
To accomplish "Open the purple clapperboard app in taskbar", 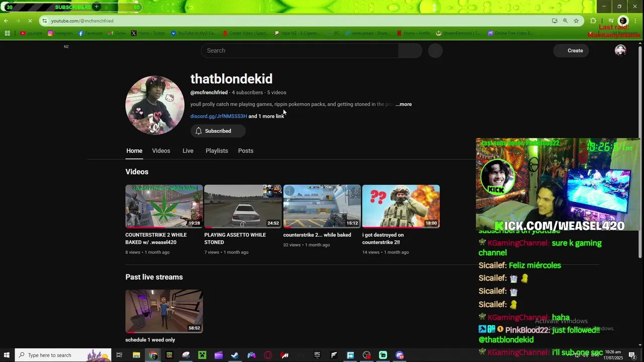I will [218, 355].
